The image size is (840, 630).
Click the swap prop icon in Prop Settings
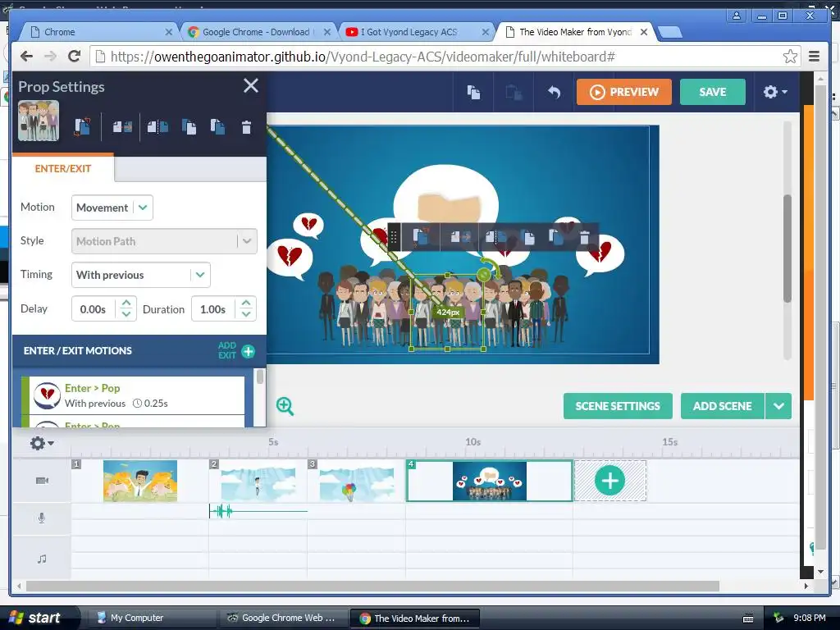82,127
